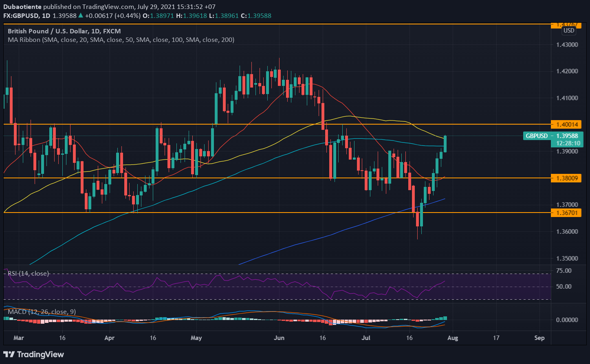Click the 1.36000 price axis label

coord(567,232)
